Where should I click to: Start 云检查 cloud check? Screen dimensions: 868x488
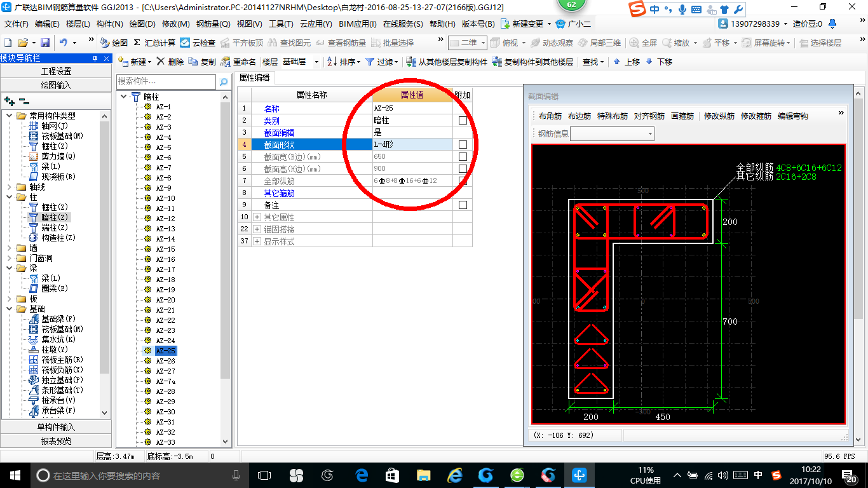pos(198,43)
